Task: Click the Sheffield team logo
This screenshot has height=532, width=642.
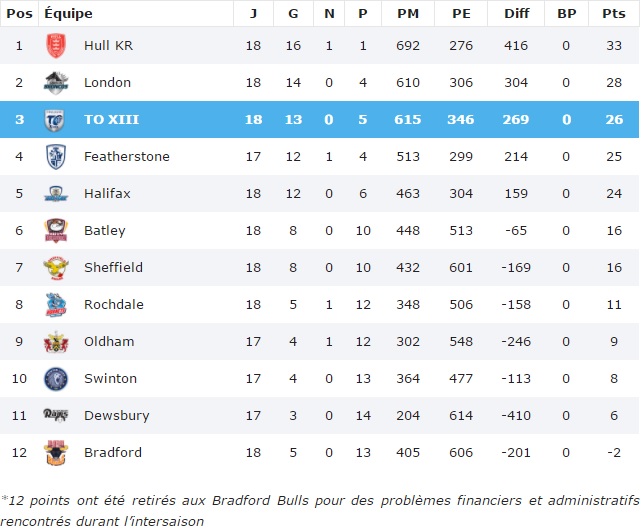Action: coord(56,268)
